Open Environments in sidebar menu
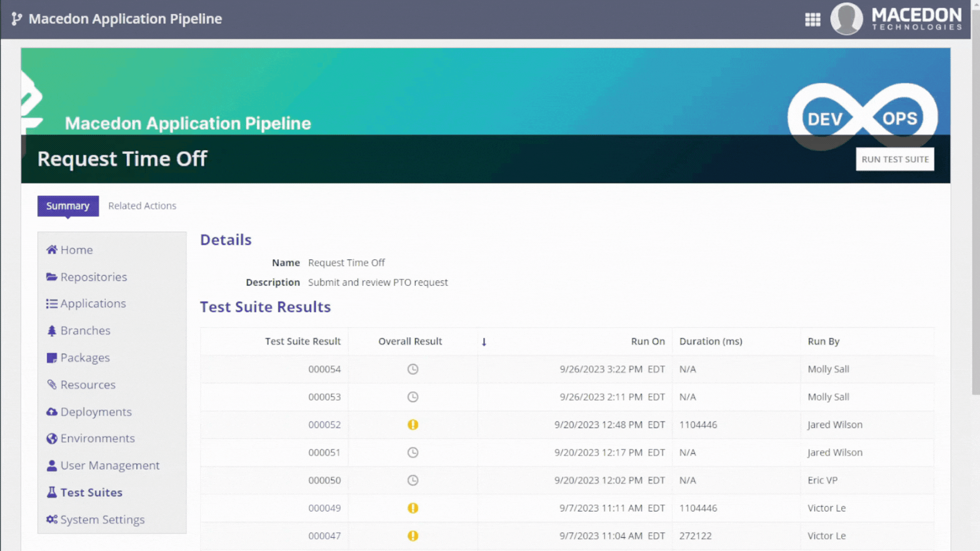 pos(97,439)
